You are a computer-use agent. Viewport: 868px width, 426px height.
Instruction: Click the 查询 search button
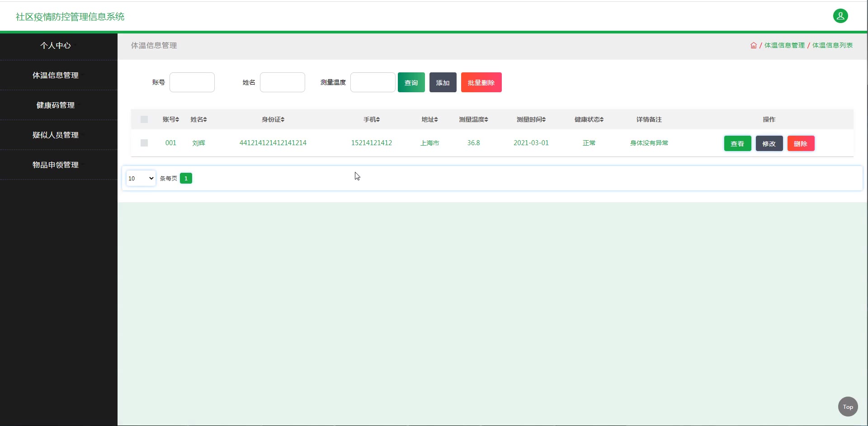point(411,82)
